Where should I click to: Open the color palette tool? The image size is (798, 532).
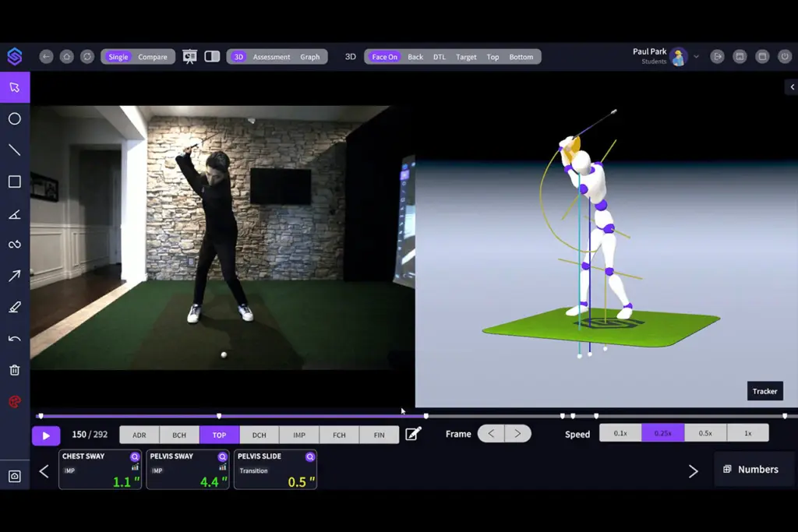(14, 402)
